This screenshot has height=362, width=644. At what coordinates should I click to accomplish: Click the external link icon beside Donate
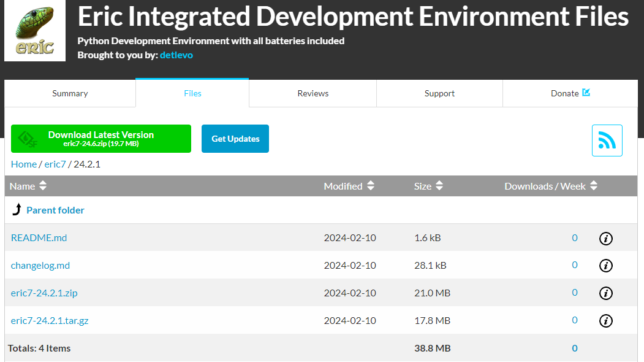pos(586,93)
